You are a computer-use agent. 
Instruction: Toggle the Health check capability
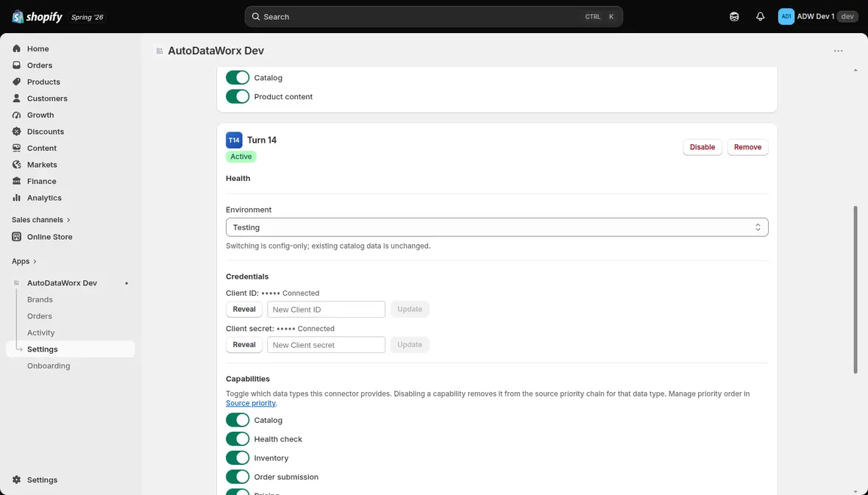[238, 439]
